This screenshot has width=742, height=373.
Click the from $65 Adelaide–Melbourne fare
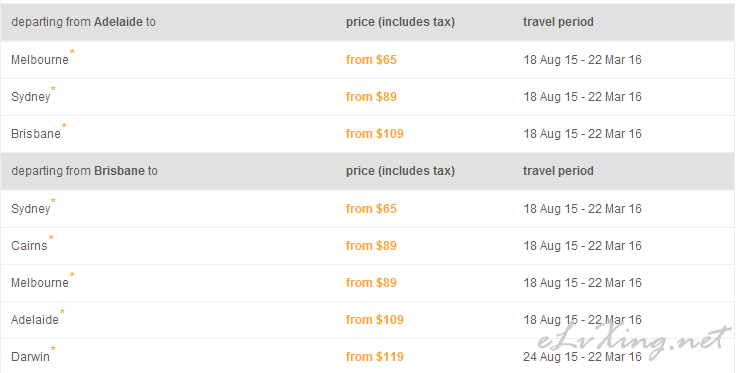pos(371,60)
